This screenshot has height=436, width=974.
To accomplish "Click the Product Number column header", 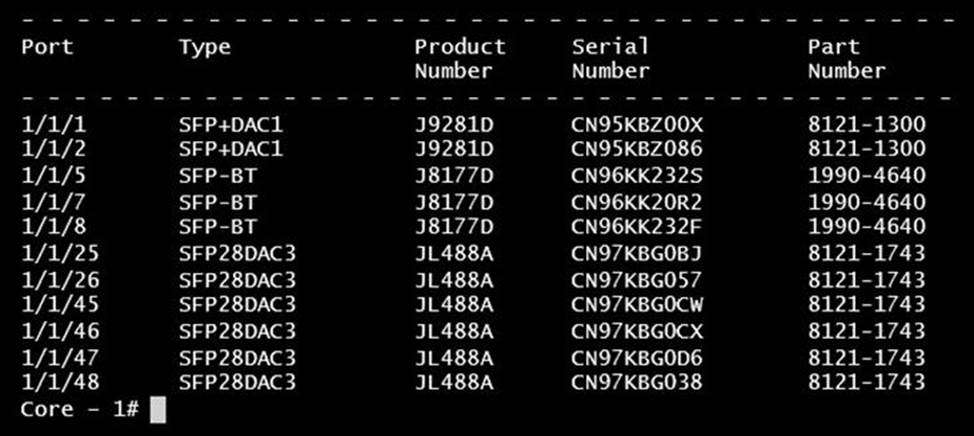I will click(x=460, y=59).
